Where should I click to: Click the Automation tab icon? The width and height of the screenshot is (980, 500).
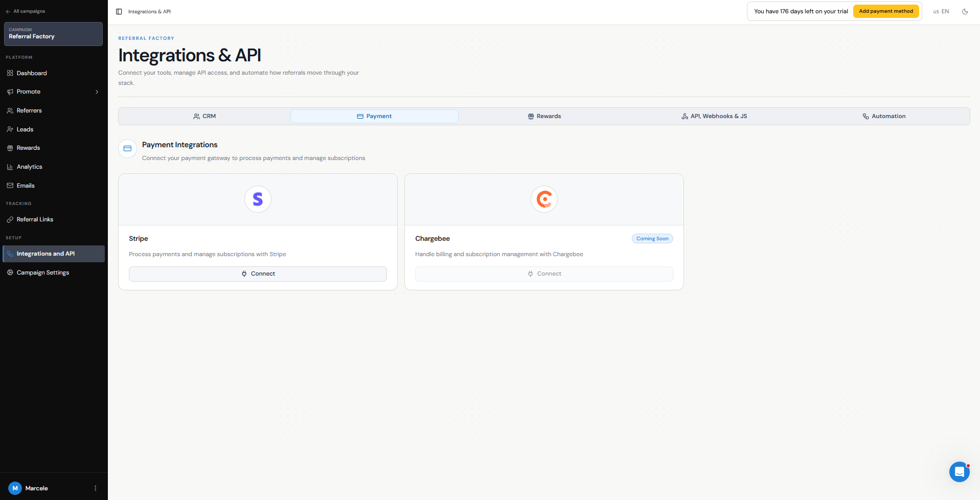click(865, 117)
